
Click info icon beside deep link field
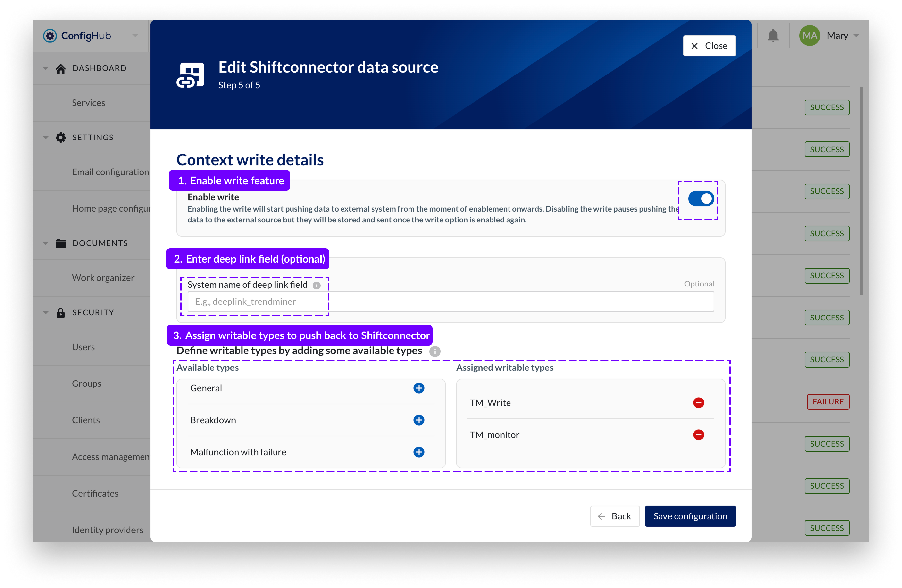(316, 285)
